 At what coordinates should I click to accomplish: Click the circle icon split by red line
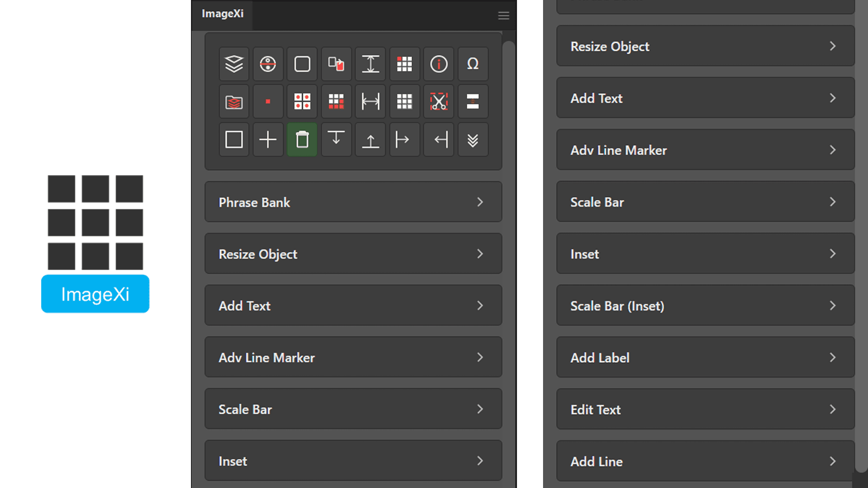click(268, 64)
